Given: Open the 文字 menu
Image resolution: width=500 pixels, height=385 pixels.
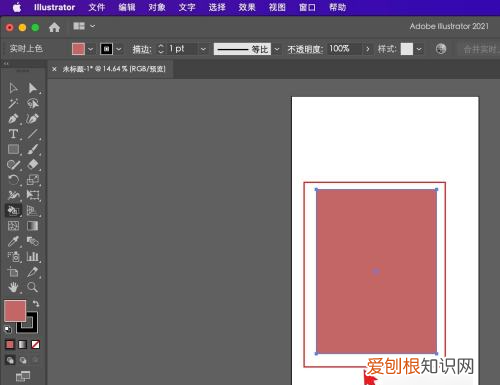Looking at the screenshot, I should point(187,7).
